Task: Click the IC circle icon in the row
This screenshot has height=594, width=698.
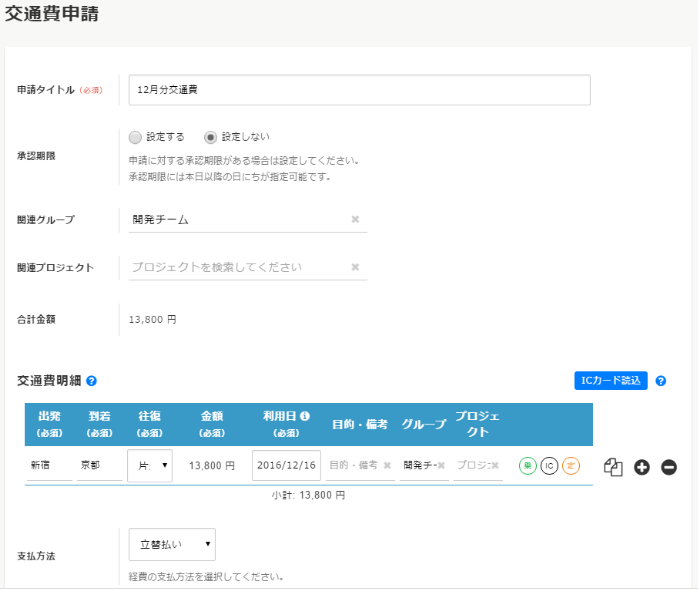Action: 549,466
